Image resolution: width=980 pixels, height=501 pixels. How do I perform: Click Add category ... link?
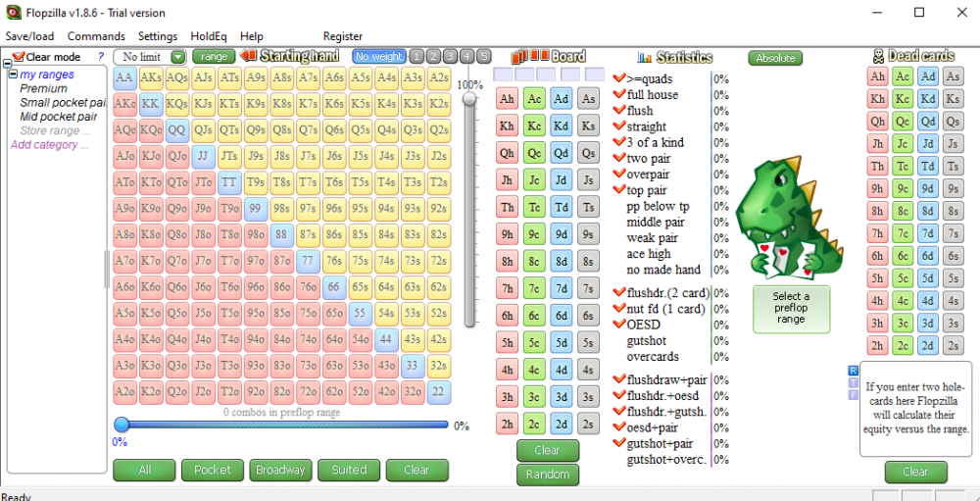[49, 144]
